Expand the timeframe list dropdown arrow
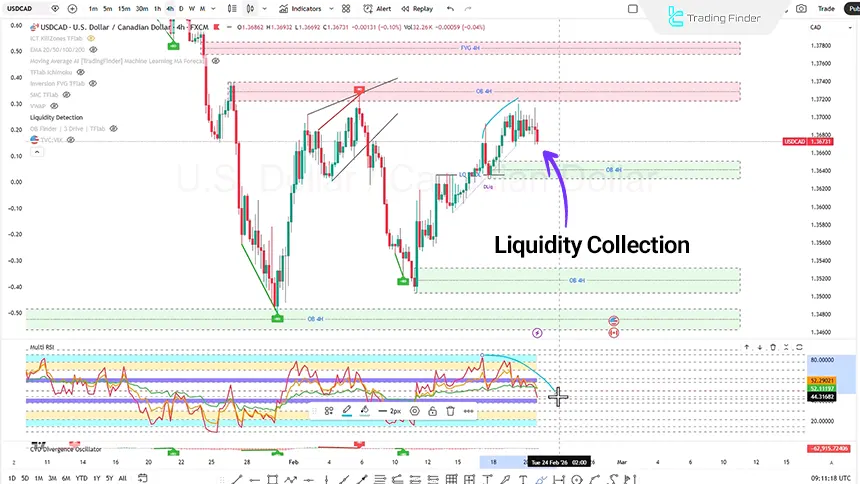 point(213,9)
